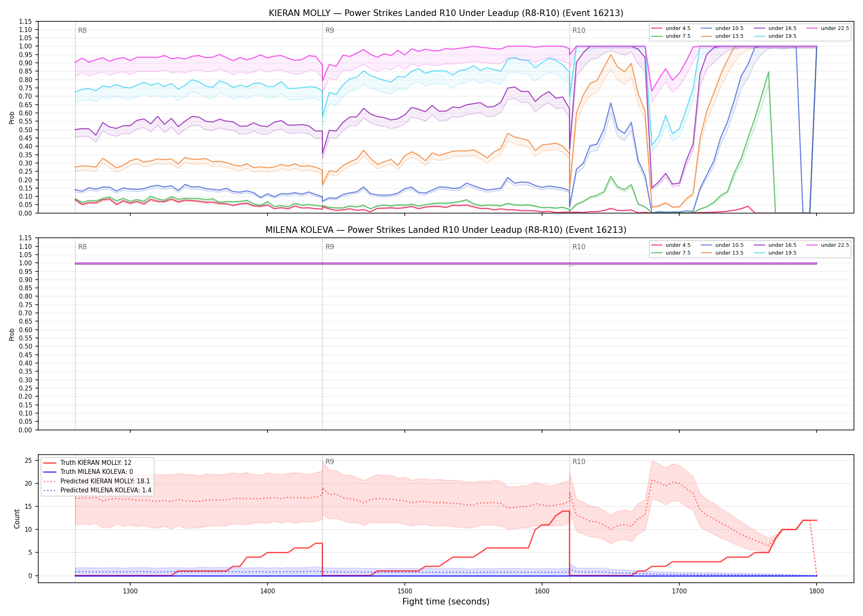
Task: Click the R9 marker in the Count chart
Action: pos(330,462)
